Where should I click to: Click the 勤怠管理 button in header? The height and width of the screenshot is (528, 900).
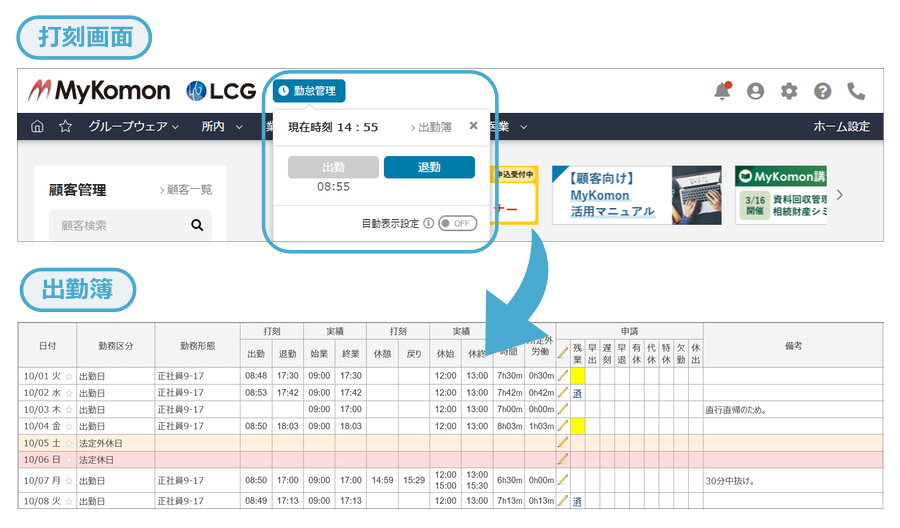(x=309, y=91)
